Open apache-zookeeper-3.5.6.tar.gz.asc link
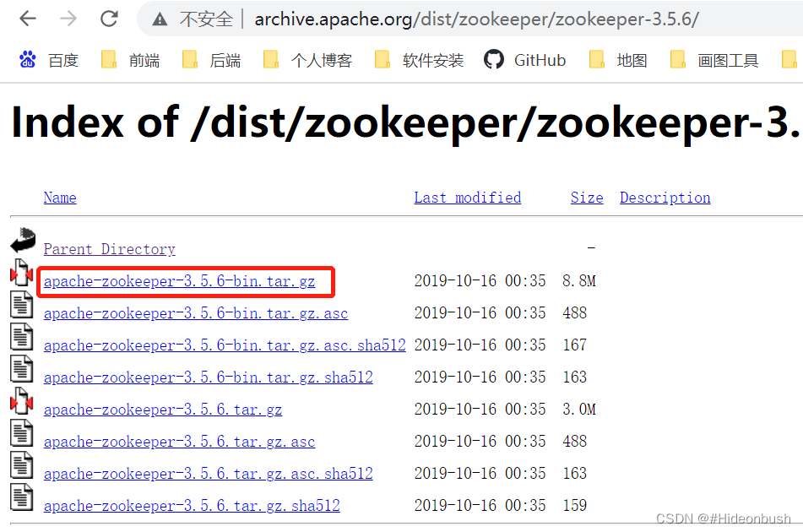803x532 pixels. [179, 442]
